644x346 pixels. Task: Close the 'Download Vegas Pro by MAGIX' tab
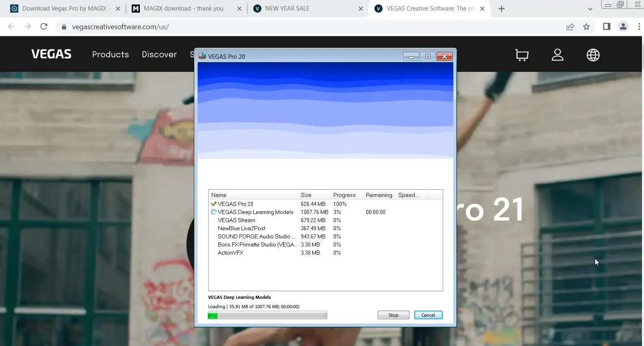click(x=117, y=9)
